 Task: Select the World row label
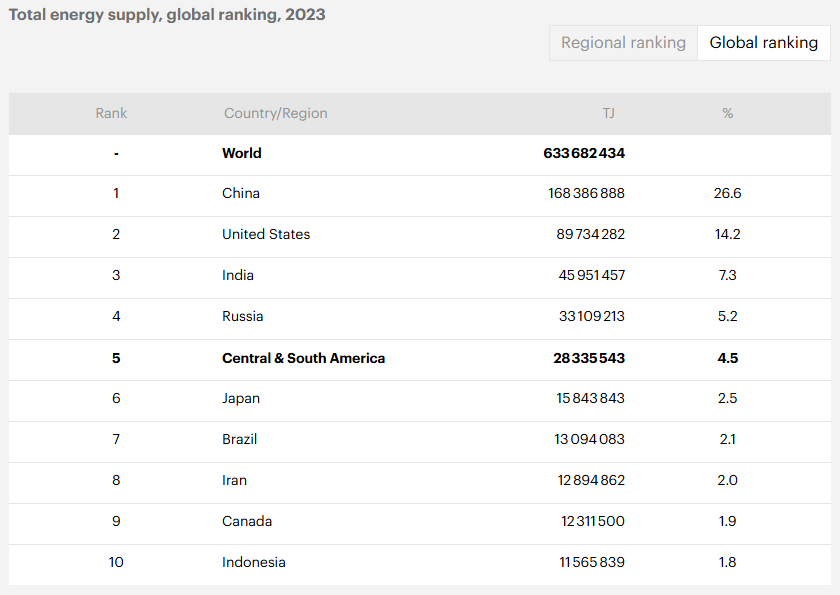click(242, 153)
